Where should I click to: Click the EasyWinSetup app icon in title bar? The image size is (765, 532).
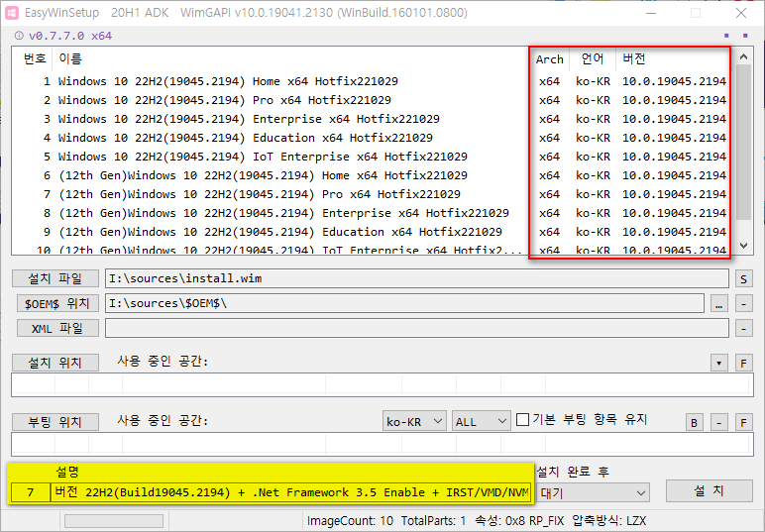[12, 13]
